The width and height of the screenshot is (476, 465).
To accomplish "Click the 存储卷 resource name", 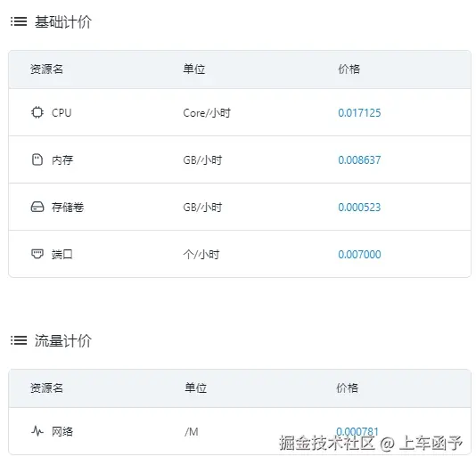I will point(68,208).
